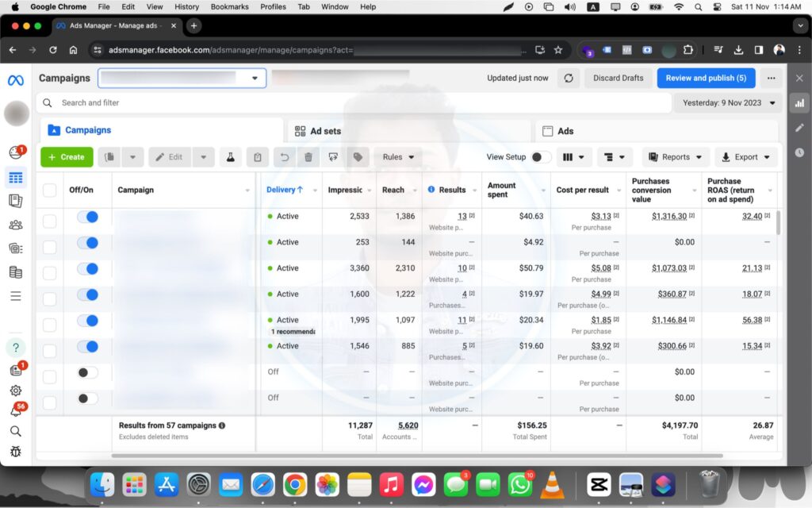Open the Bookmarks menu in the menu bar

pos(229,6)
